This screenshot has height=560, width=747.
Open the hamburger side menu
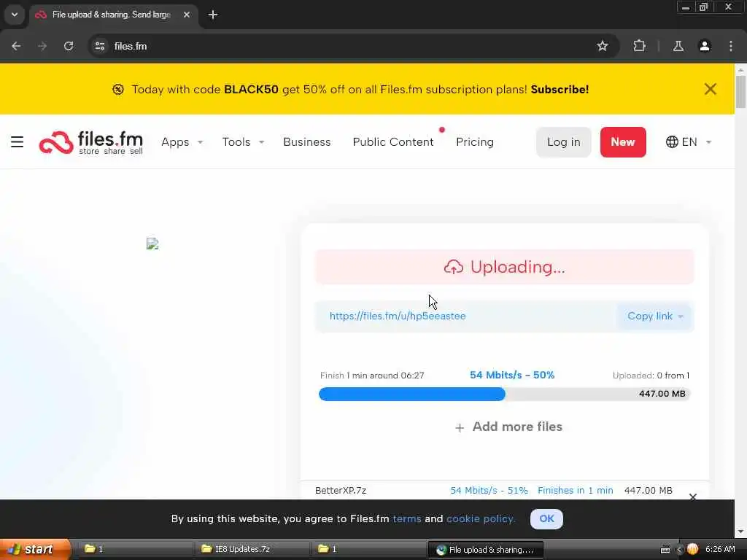point(18,142)
